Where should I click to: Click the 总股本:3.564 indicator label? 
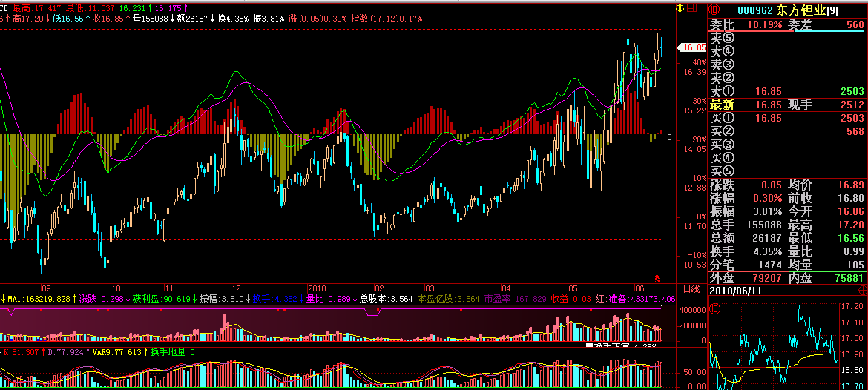pyautogui.click(x=386, y=299)
